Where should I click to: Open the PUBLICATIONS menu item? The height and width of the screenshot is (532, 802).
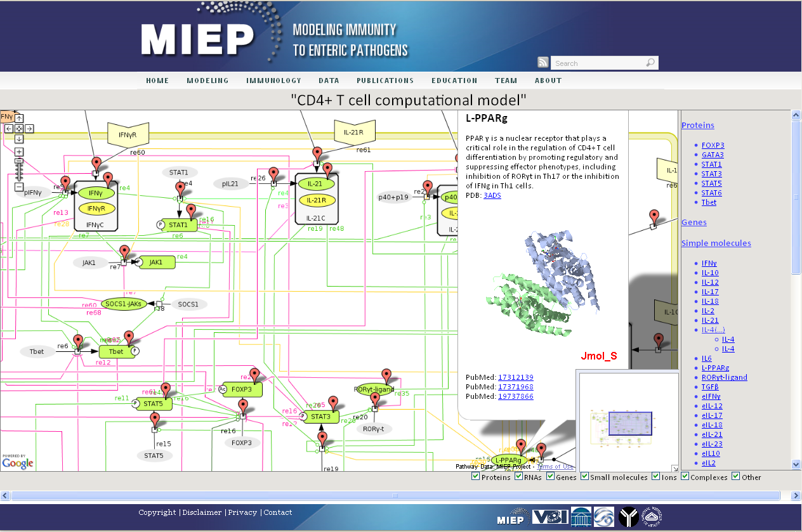click(385, 81)
